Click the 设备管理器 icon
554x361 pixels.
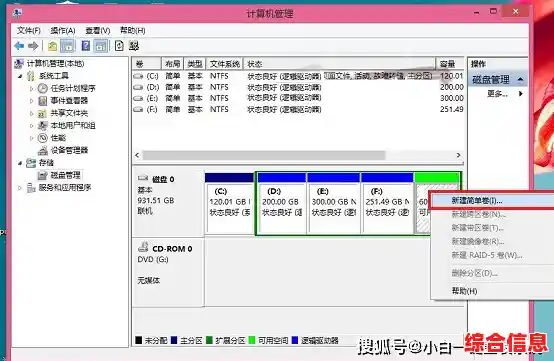[x=43, y=150]
